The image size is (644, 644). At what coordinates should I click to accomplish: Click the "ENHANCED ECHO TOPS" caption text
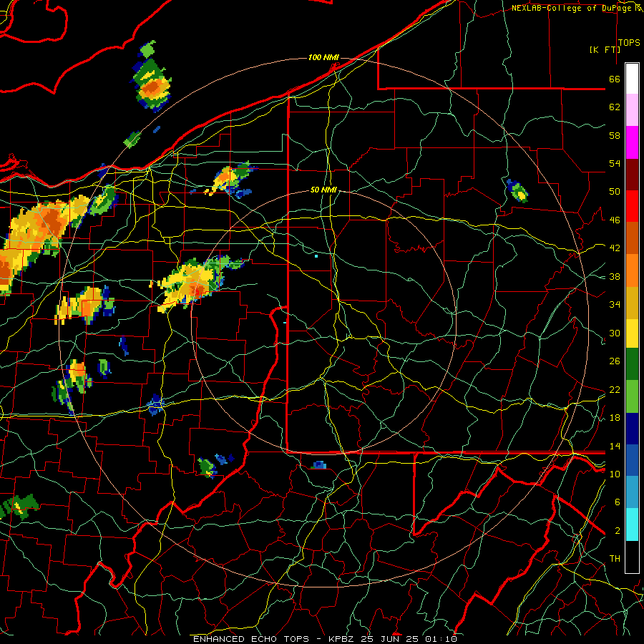tap(251, 639)
